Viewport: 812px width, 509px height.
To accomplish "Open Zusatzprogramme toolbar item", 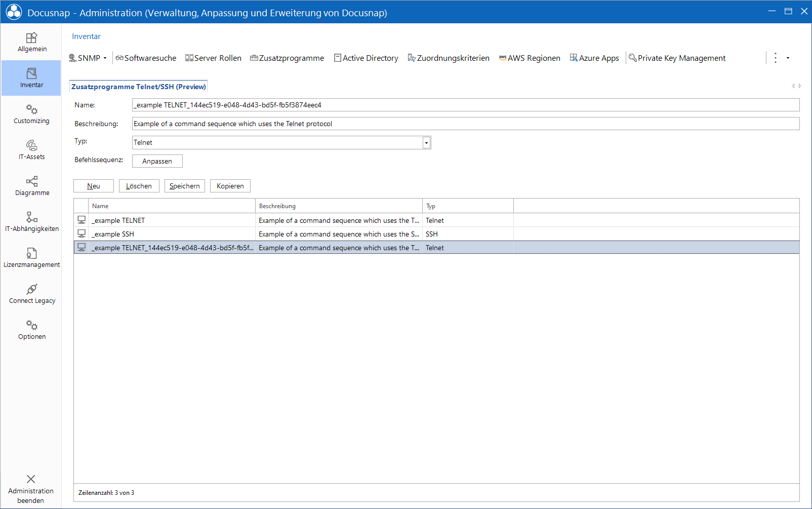I will click(287, 58).
